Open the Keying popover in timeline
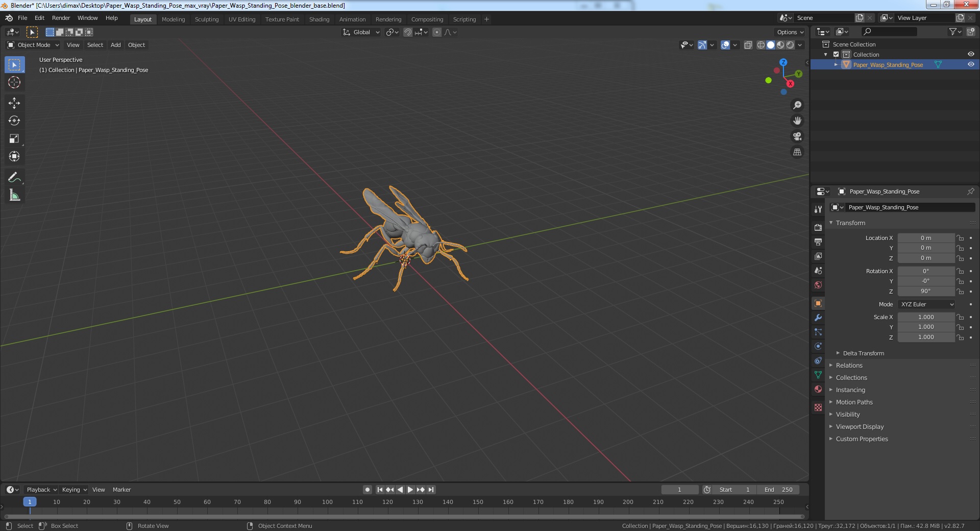This screenshot has width=980, height=531. point(74,490)
